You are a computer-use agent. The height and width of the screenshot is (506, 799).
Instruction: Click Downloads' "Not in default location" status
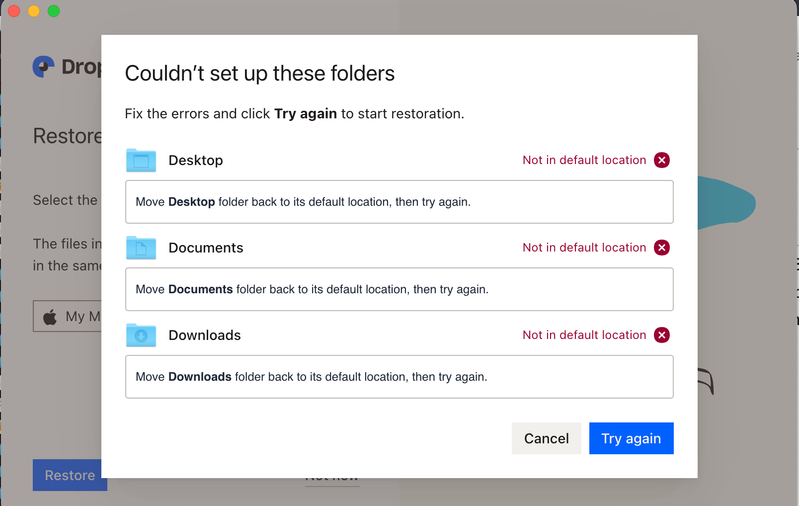point(584,335)
